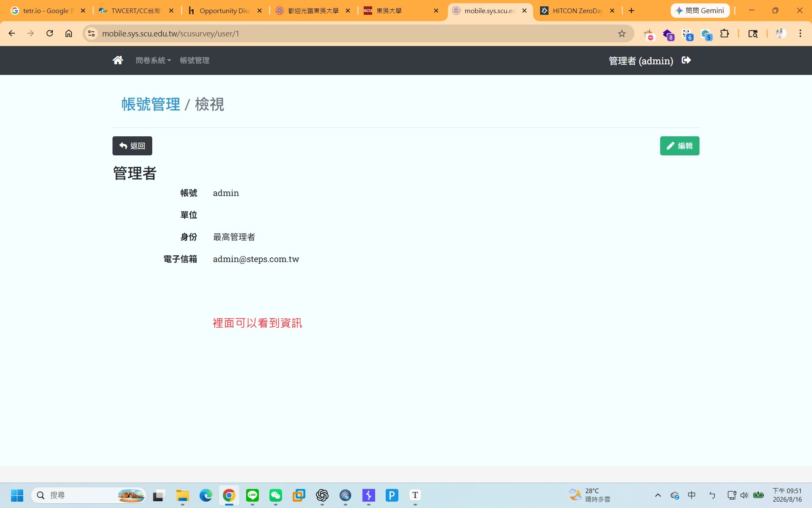
Task: Open the 問卷系統 dropdown menu
Action: pos(153,60)
